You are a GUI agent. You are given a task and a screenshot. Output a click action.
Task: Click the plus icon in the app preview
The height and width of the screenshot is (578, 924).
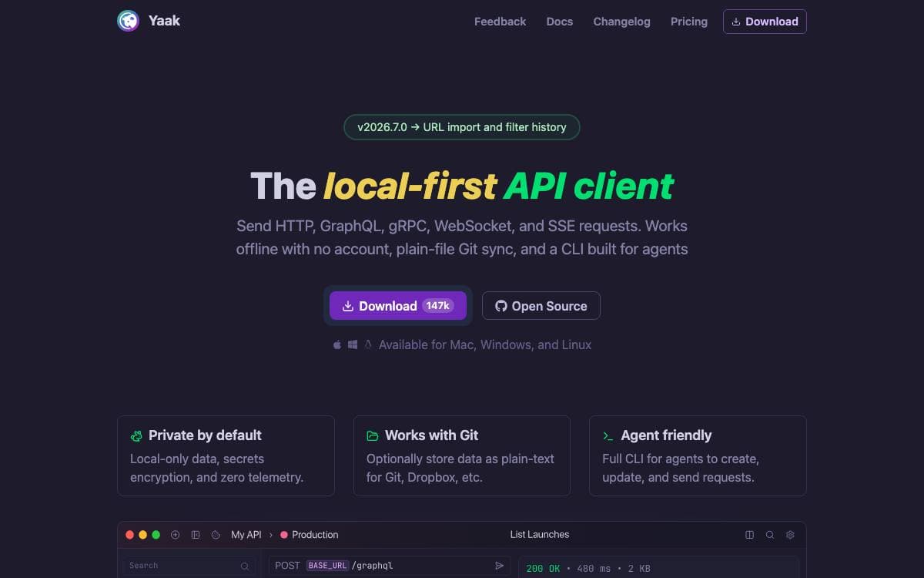175,535
